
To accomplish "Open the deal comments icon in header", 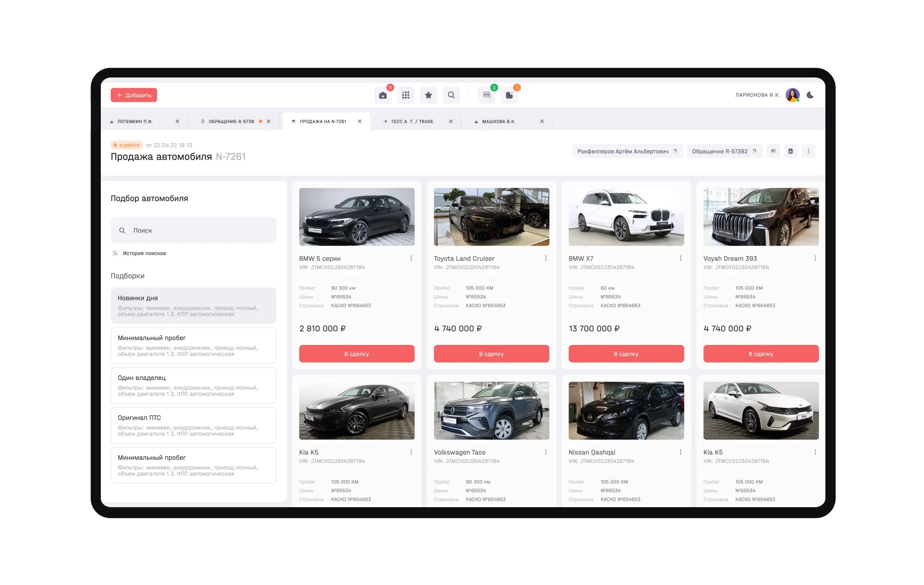I will pyautogui.click(x=773, y=151).
